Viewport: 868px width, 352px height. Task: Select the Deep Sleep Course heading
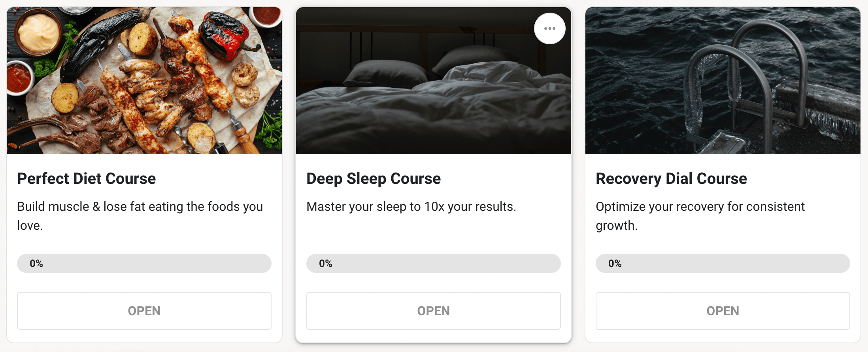pyautogui.click(x=374, y=179)
